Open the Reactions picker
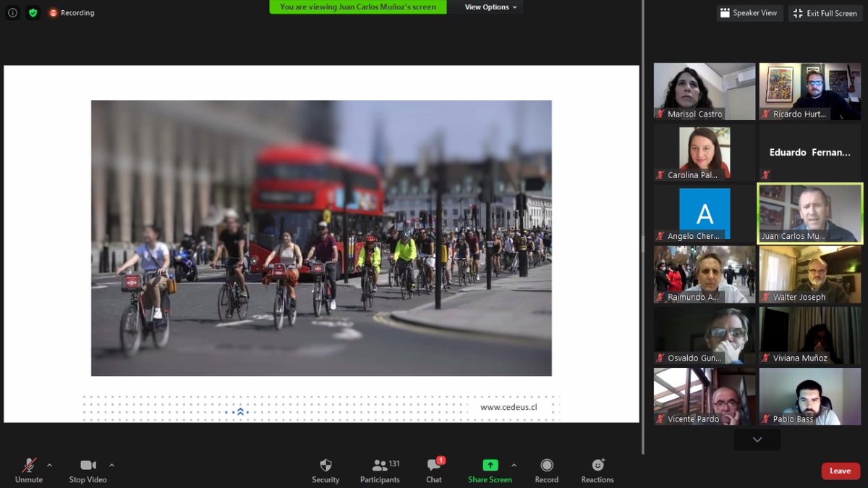 tap(597, 471)
